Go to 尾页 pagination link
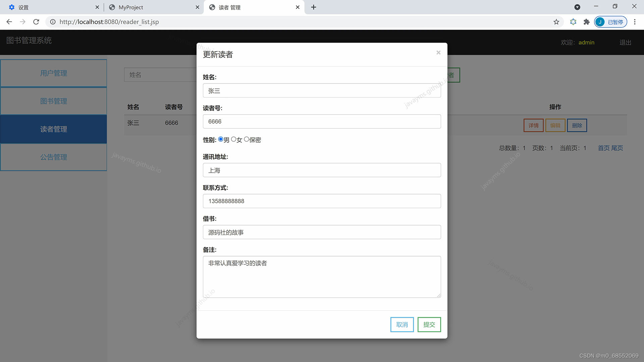Viewport: 644px width, 362px height. coord(617,148)
